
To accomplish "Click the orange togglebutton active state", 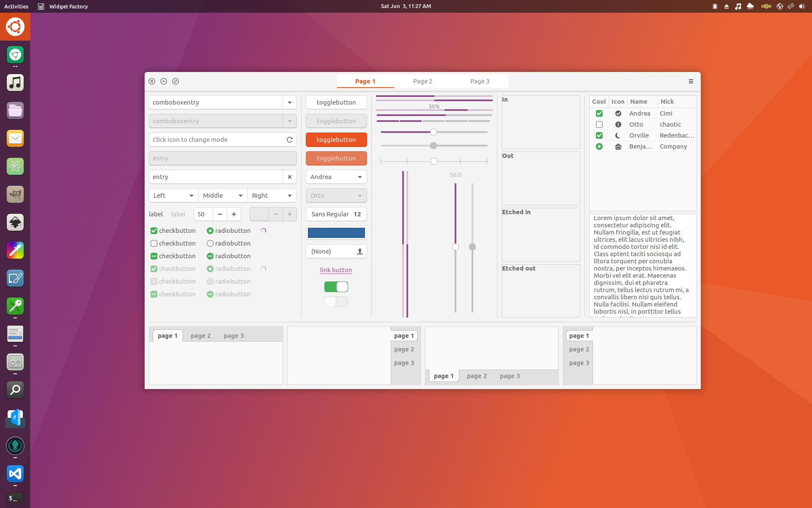I will [x=336, y=139].
